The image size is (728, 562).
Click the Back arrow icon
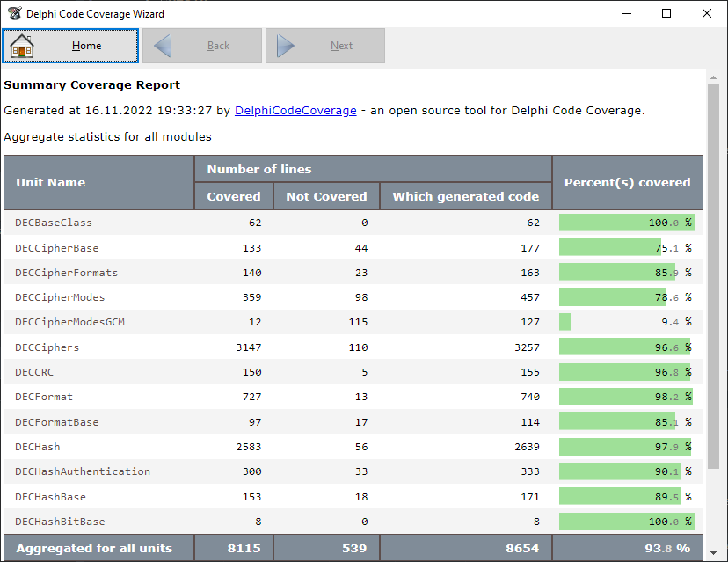[x=163, y=46]
